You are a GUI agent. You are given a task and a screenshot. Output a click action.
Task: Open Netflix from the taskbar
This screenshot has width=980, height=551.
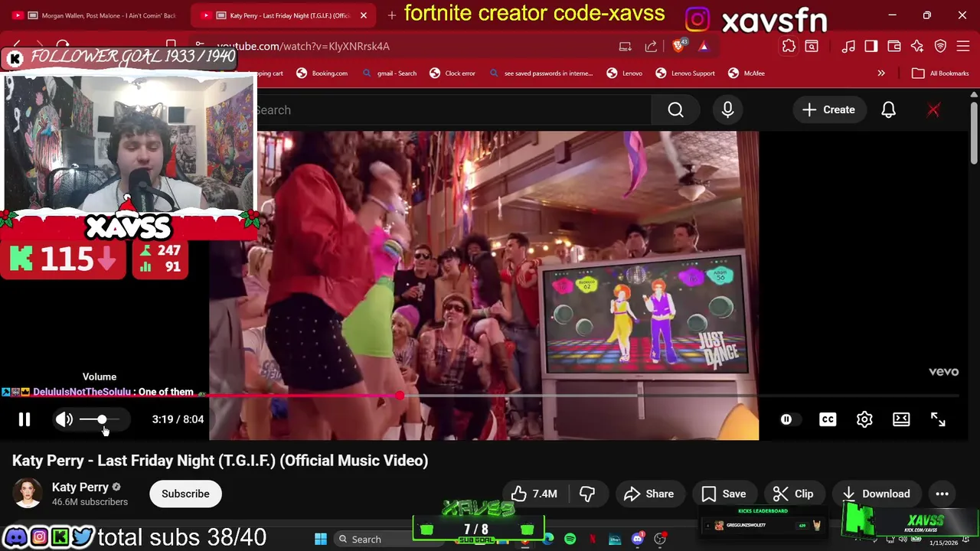tap(593, 540)
